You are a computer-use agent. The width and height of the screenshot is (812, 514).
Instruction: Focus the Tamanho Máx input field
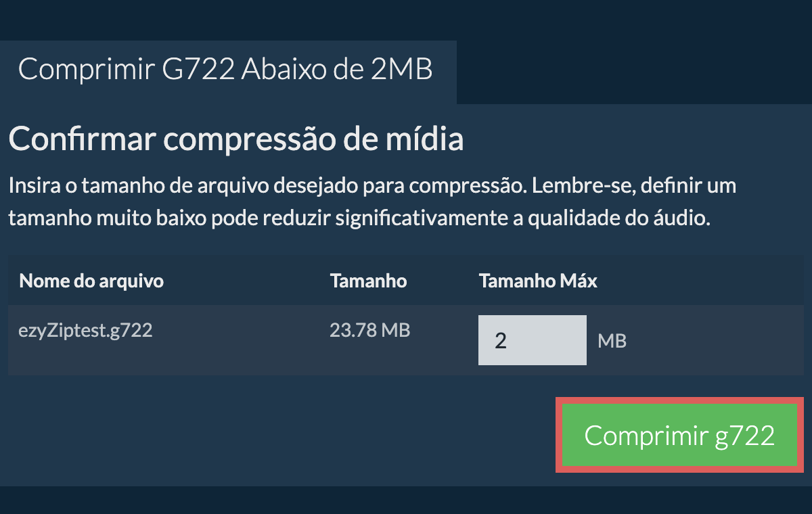point(532,340)
